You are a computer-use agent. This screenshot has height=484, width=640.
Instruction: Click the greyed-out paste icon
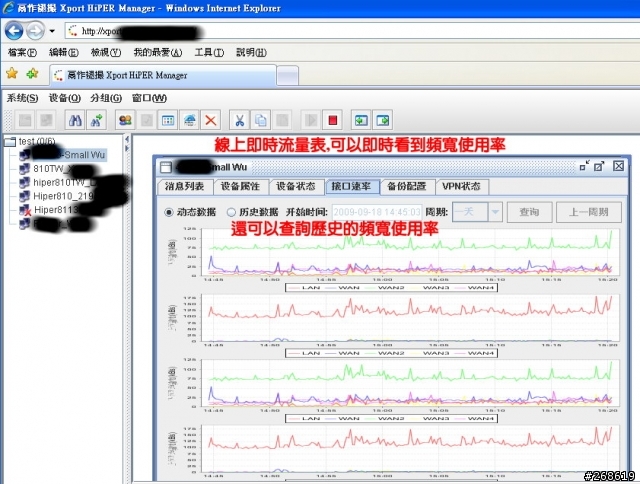pos(282,120)
